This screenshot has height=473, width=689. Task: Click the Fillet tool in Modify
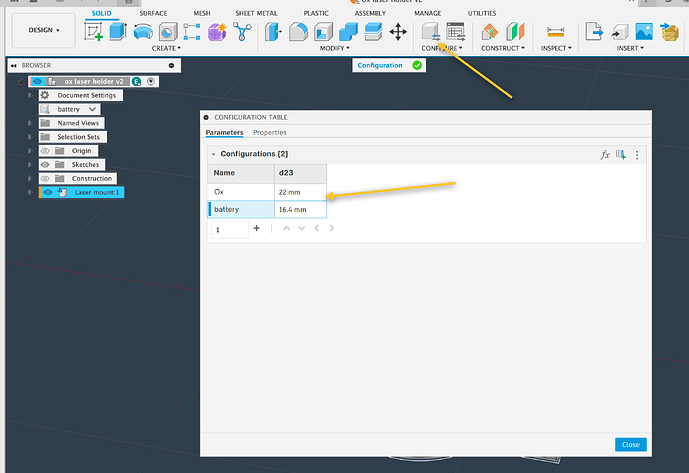pos(298,32)
